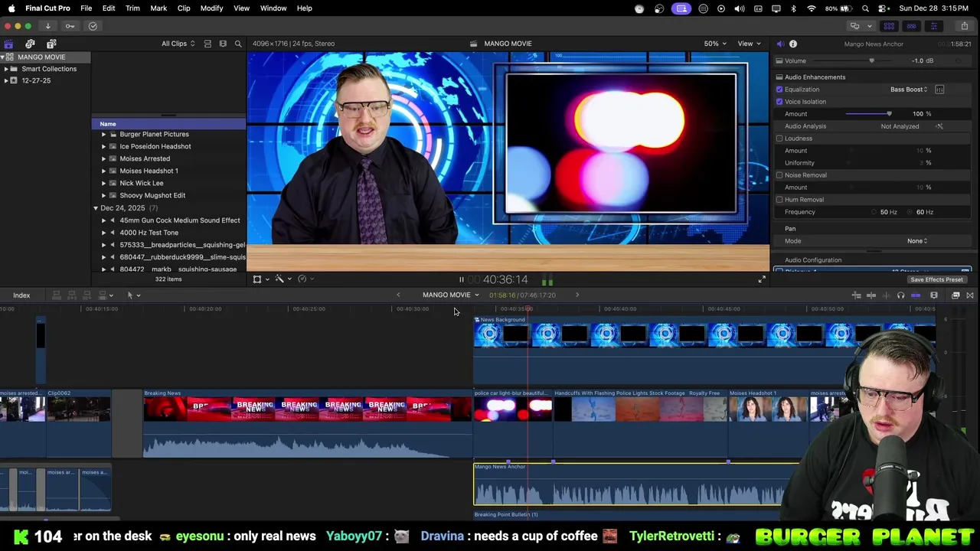Select the Nick Wick Lee browser clip
Screen dimensions: 980x551
[x=142, y=184]
